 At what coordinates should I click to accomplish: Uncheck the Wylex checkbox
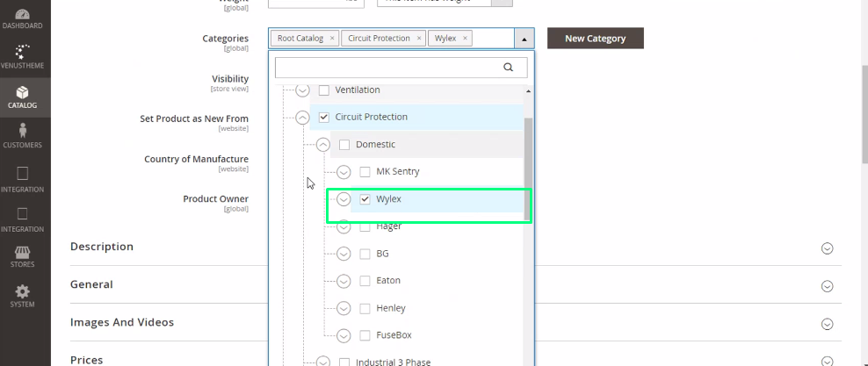[365, 199]
